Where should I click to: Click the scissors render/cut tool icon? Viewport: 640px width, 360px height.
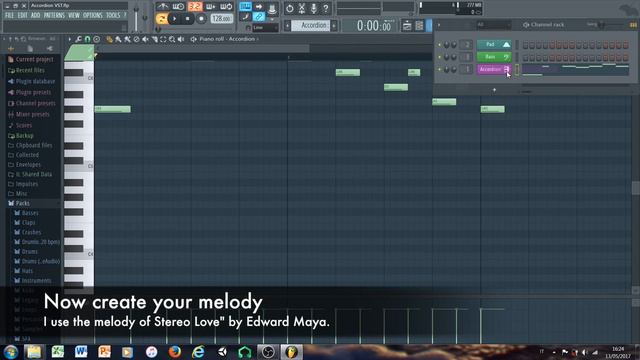pyautogui.click(x=302, y=8)
